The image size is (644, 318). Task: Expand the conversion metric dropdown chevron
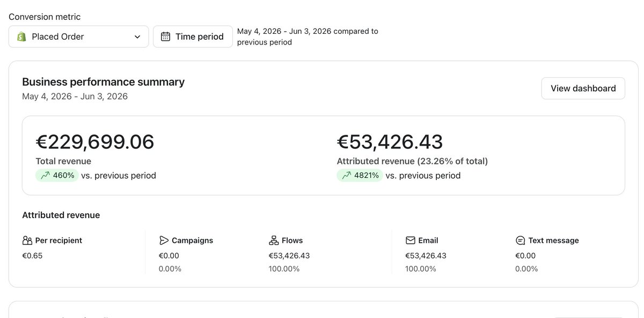137,37
